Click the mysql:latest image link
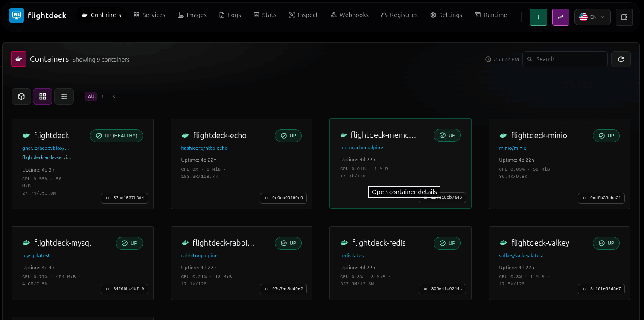Viewport: 644px width, 320px height. [x=36, y=256]
